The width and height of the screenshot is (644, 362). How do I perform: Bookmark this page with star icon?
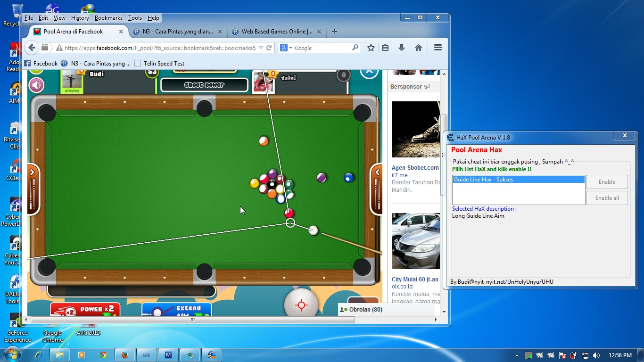pyautogui.click(x=371, y=48)
